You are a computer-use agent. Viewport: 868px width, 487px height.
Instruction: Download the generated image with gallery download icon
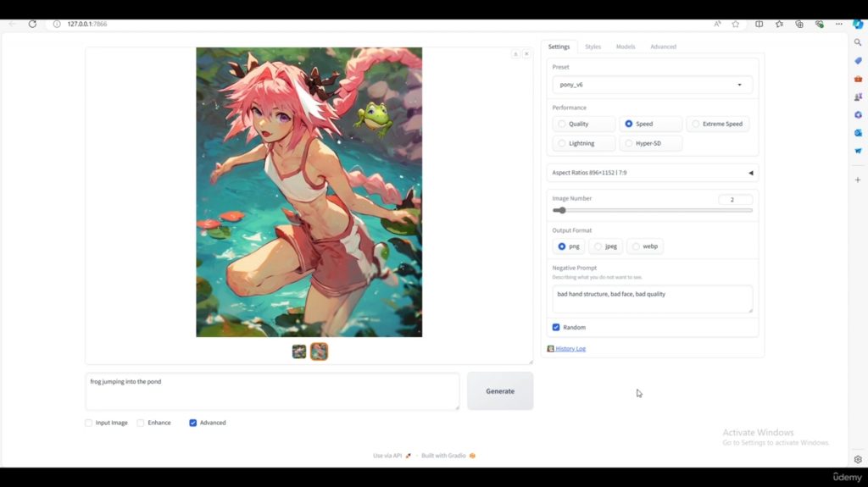pos(515,53)
